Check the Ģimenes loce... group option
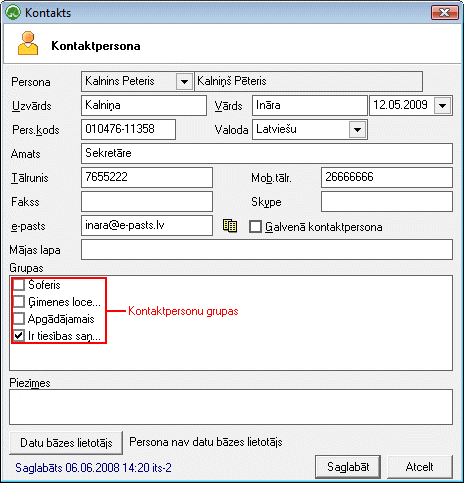 (x=19, y=302)
